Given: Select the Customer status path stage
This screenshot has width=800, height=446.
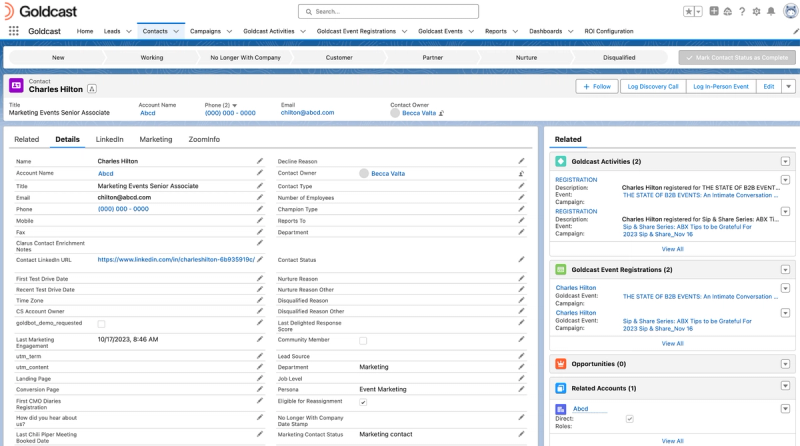Looking at the screenshot, I should [339, 58].
